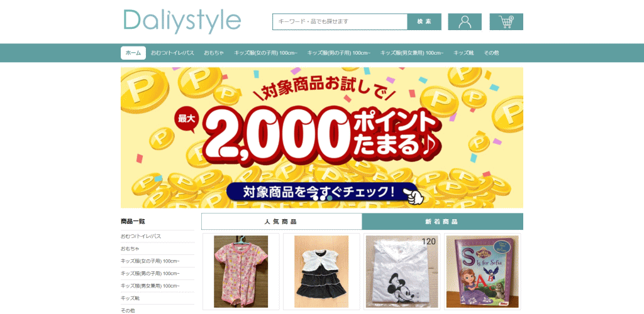Viewport: 644px width, 314px height.
Task: Click the Daliystyle logo
Action: pyautogui.click(x=182, y=21)
